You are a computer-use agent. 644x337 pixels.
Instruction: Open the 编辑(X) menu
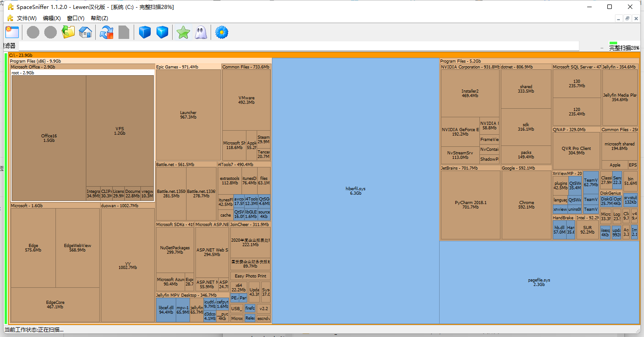point(52,18)
